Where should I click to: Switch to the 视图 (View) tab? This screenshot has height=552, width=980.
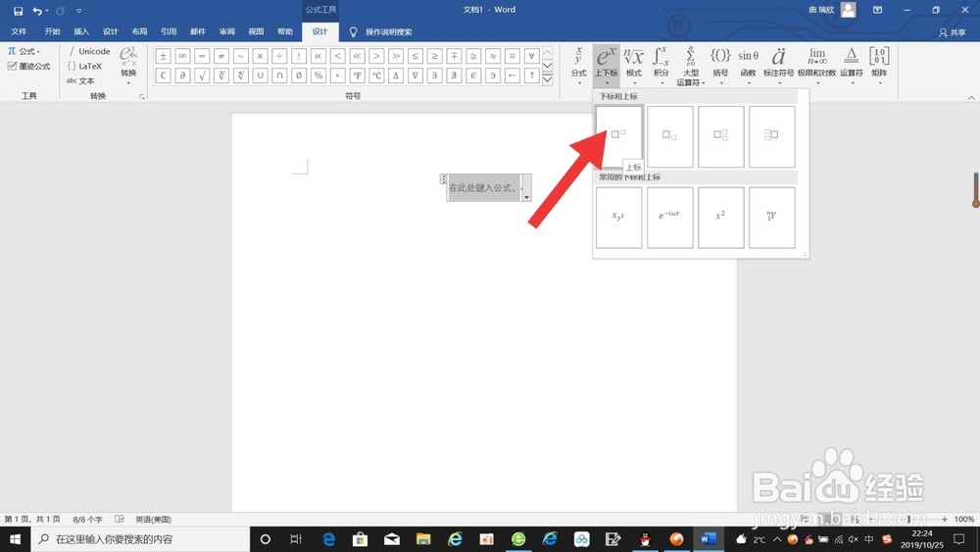click(x=256, y=32)
